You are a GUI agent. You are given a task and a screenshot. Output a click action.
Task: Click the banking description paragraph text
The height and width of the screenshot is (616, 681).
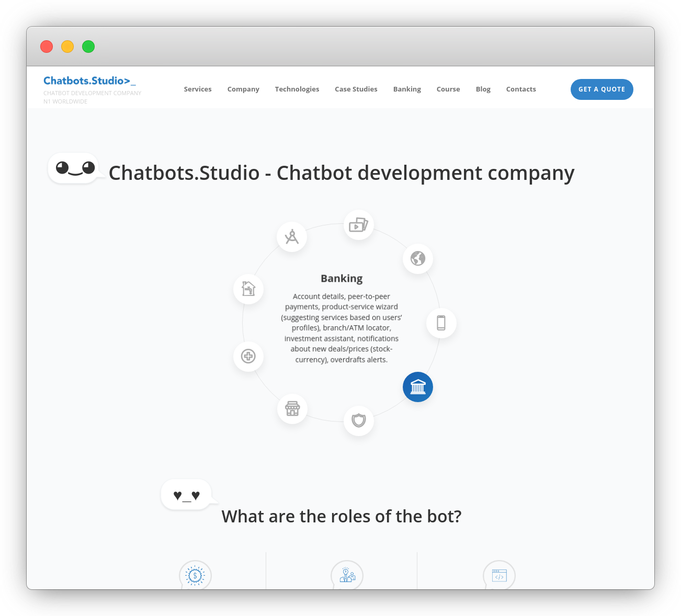[342, 328]
